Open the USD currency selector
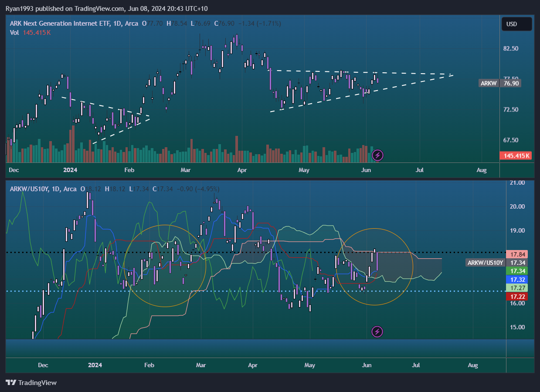540x392 pixels. point(517,24)
